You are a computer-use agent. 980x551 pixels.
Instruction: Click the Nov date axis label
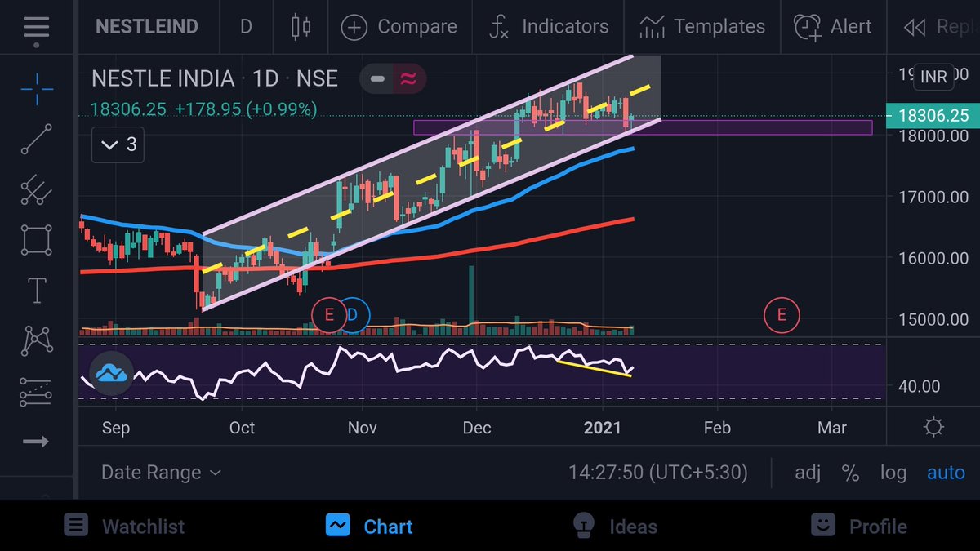click(362, 428)
